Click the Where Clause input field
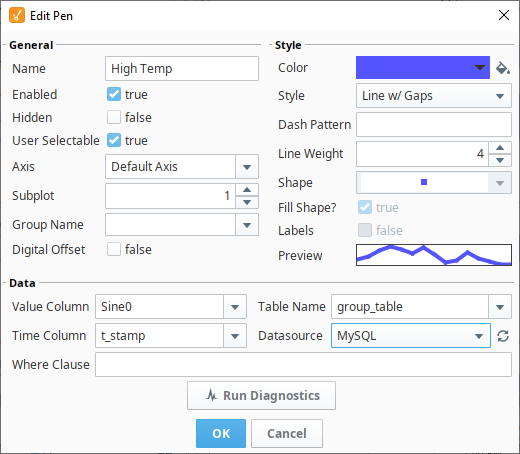Screen dimensions: 520x454 pos(303,365)
